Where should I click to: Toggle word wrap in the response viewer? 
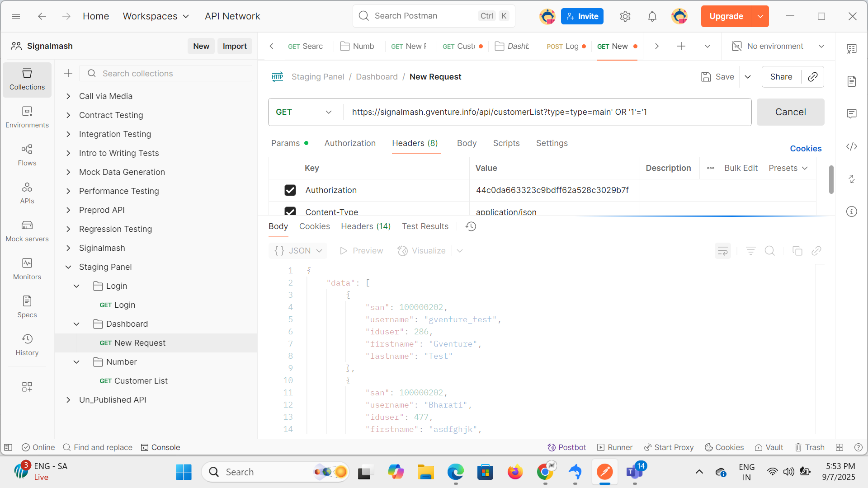(722, 251)
